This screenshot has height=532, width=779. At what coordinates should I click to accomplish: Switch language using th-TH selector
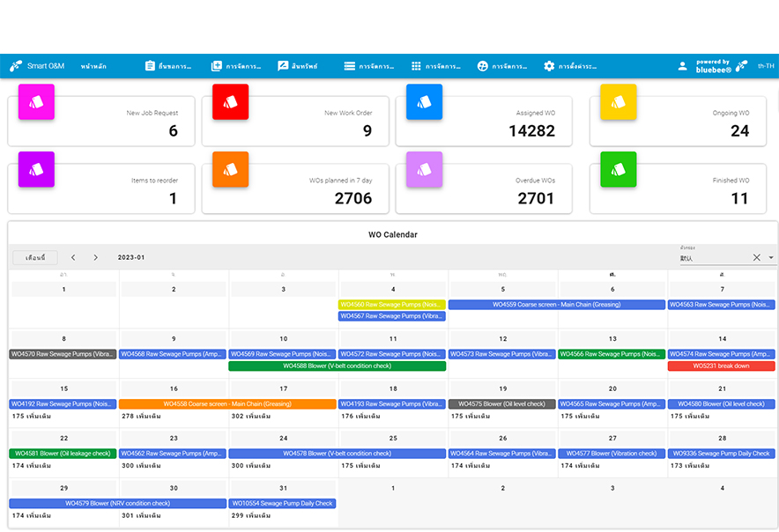tap(766, 66)
